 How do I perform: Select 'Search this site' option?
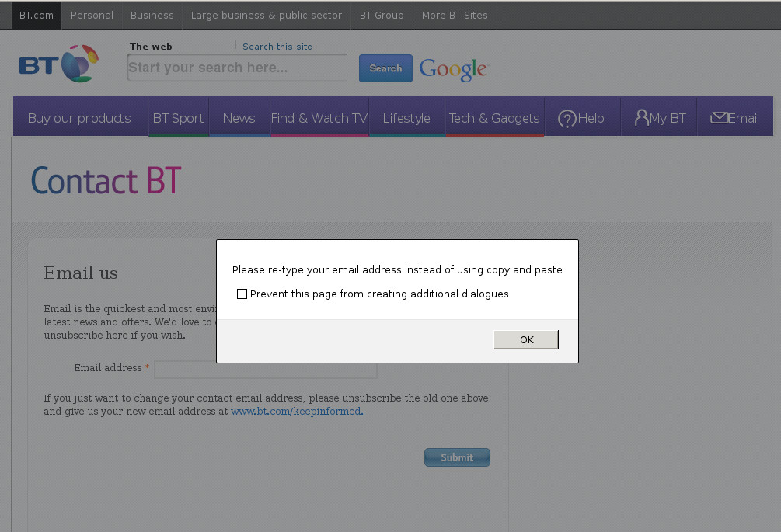point(277,47)
